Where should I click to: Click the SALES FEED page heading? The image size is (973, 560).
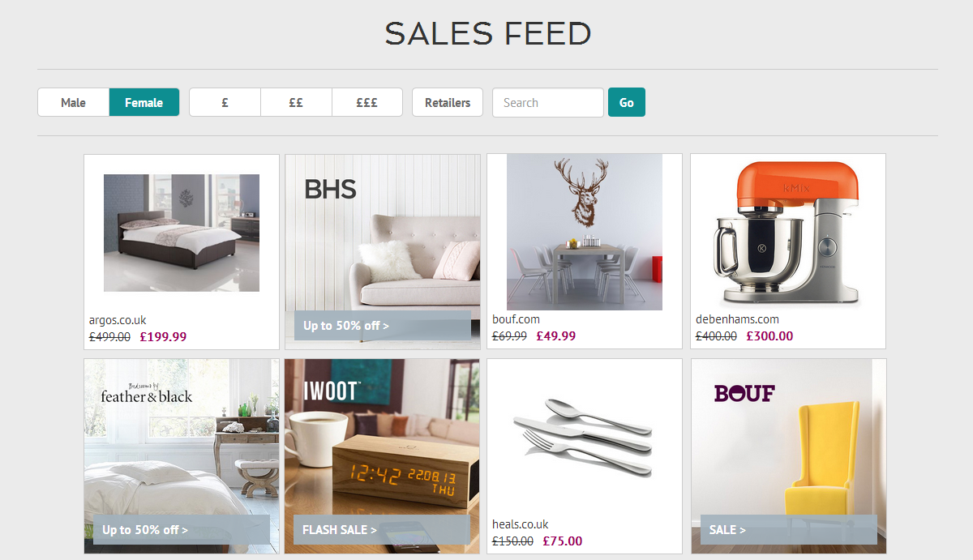point(488,33)
